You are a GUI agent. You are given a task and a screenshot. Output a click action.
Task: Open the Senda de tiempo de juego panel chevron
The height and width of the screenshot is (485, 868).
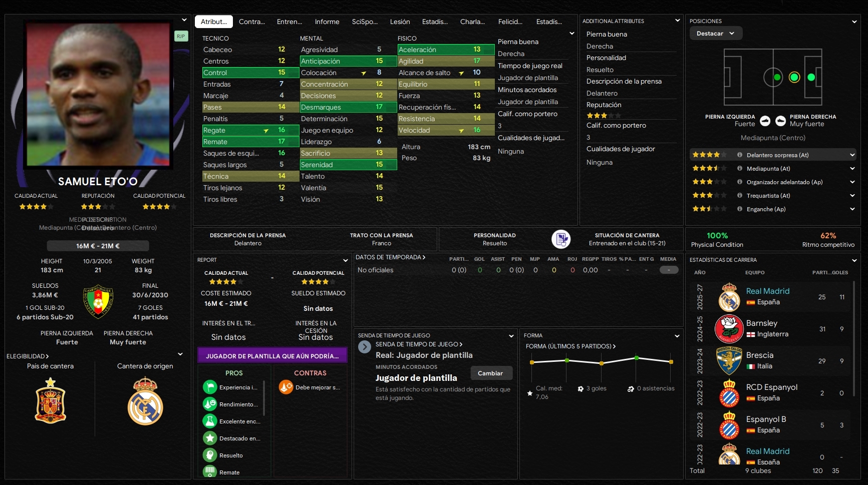click(511, 336)
